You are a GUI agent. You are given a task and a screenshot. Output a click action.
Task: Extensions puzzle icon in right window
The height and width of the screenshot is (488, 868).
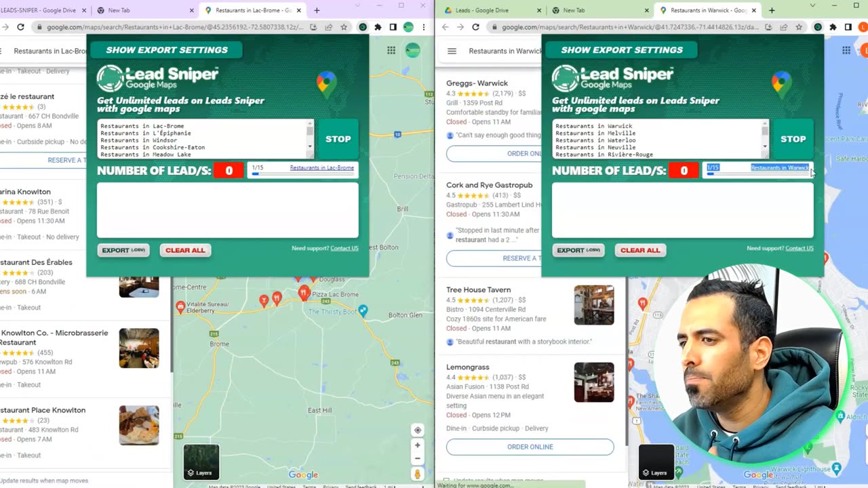pos(833,27)
